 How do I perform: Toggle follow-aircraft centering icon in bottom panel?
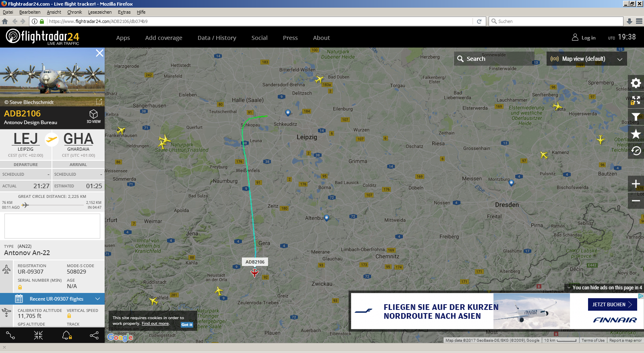pos(38,335)
